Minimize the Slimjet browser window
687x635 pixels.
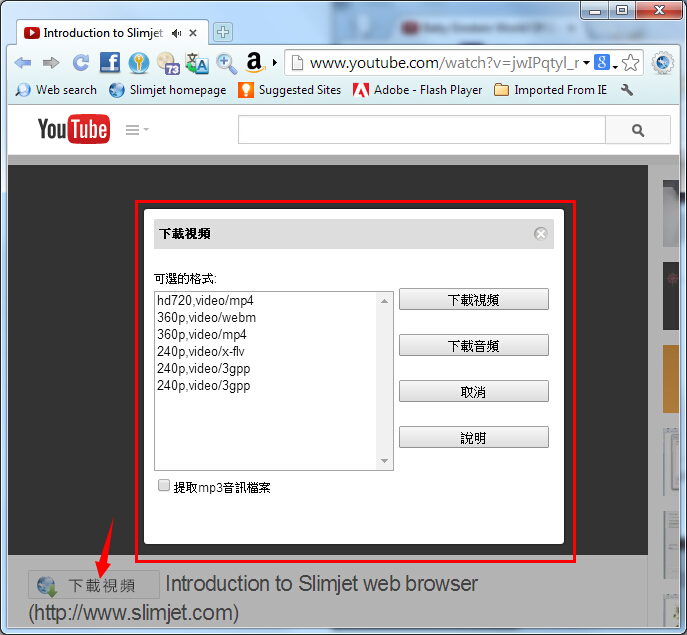click(595, 11)
